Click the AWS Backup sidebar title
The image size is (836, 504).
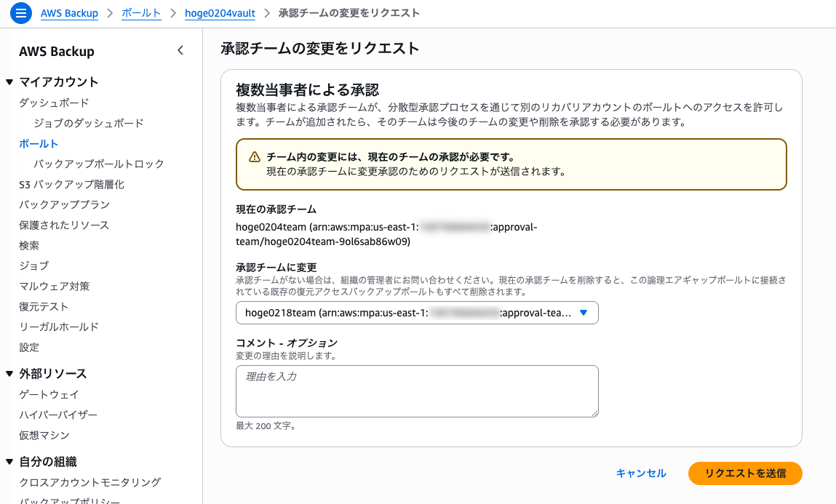tap(57, 52)
